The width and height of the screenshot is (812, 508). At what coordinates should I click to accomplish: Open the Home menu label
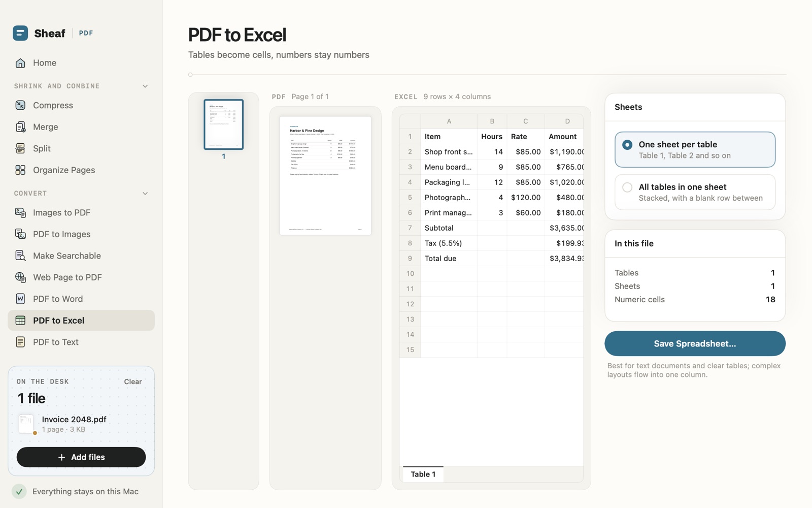[x=45, y=63]
